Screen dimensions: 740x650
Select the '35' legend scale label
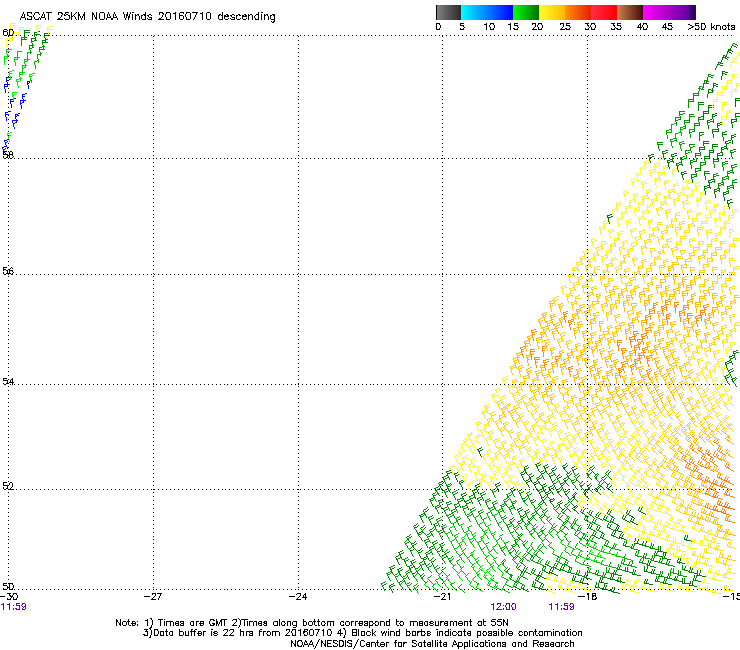click(616, 27)
